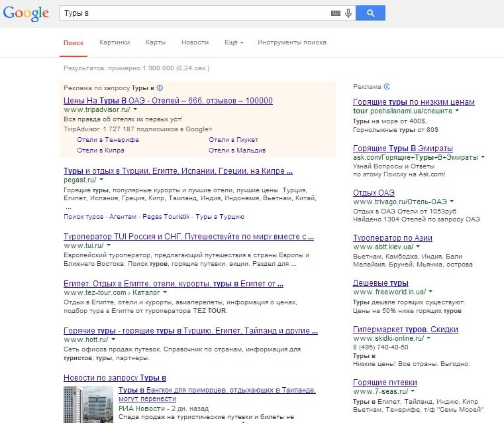
Task: Open info icon beside right column 'Реклама'
Action: pyautogui.click(x=387, y=87)
